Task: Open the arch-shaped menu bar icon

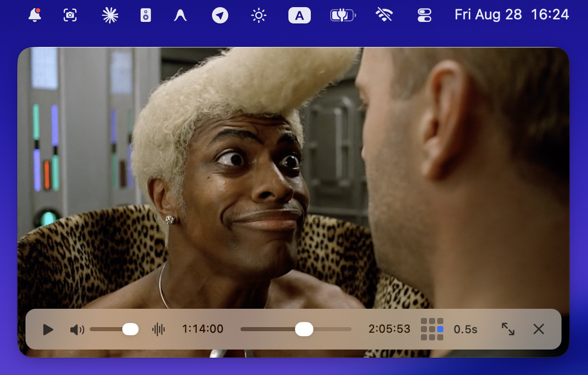Action: (x=180, y=15)
